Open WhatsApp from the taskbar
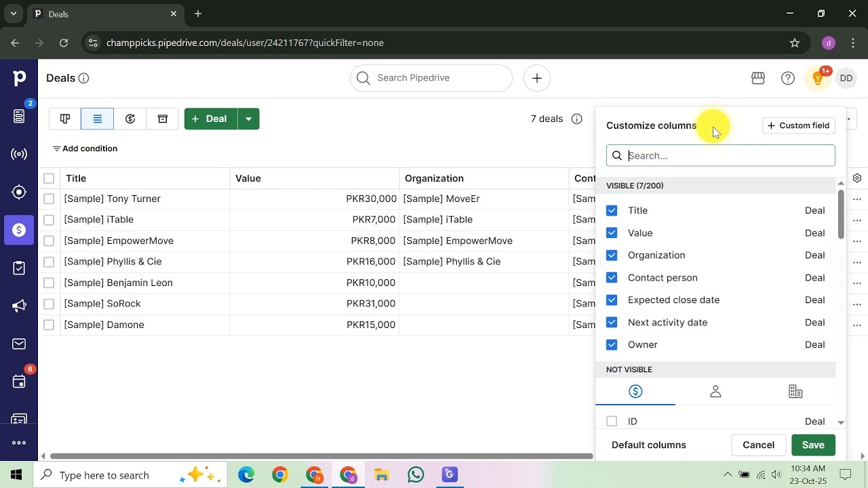 point(416,474)
